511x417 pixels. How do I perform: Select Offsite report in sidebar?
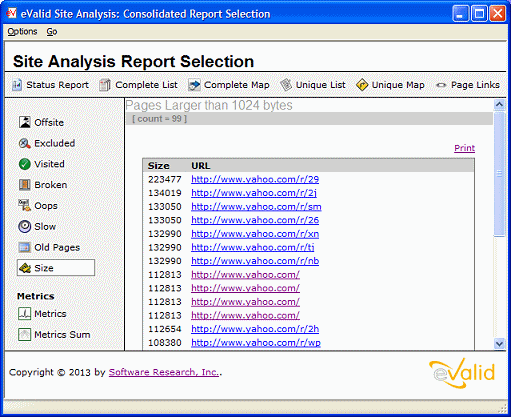(49, 122)
